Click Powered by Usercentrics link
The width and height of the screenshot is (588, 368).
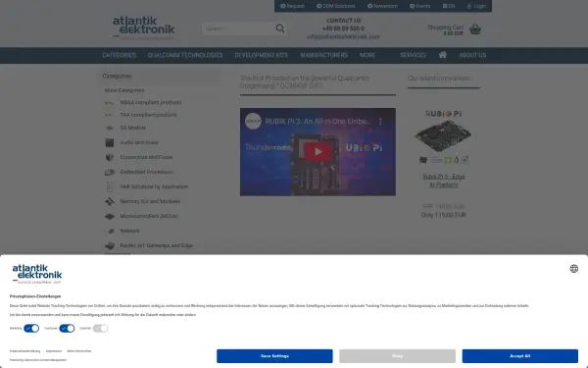pos(38,360)
